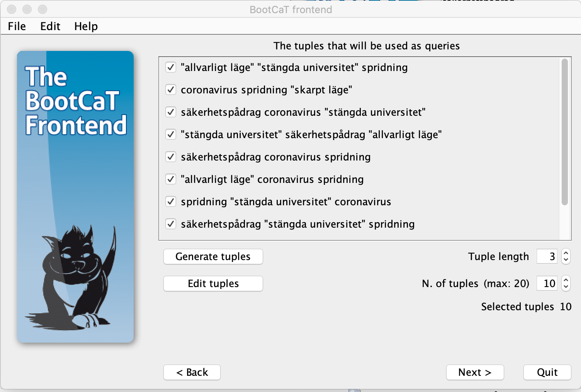Click text "stängda universitet" säkerhetspådrag "allvarligt läge"

311,135
